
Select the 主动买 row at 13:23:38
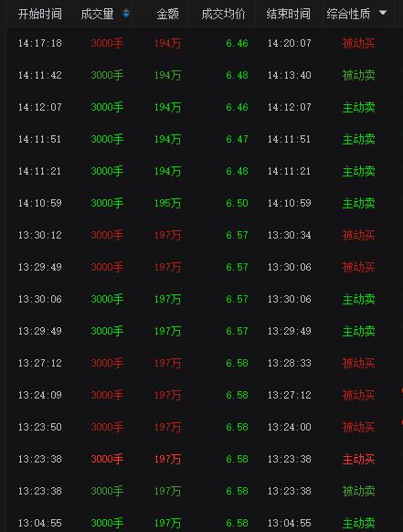point(201,459)
